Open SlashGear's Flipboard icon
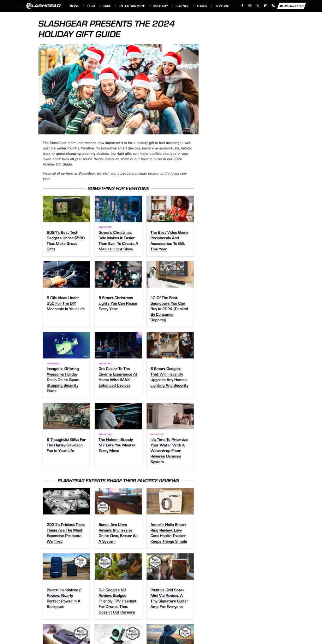 tap(265, 6)
